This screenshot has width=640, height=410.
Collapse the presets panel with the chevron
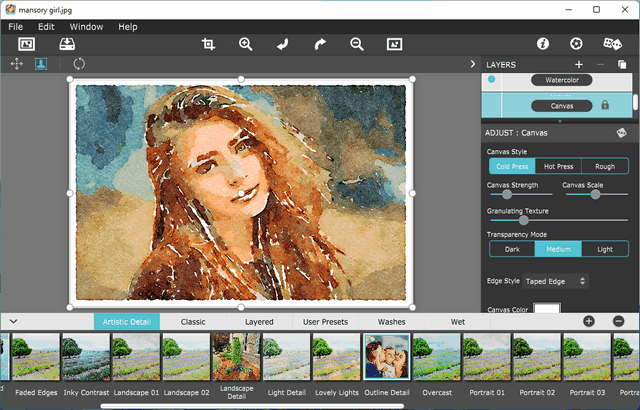coord(14,321)
